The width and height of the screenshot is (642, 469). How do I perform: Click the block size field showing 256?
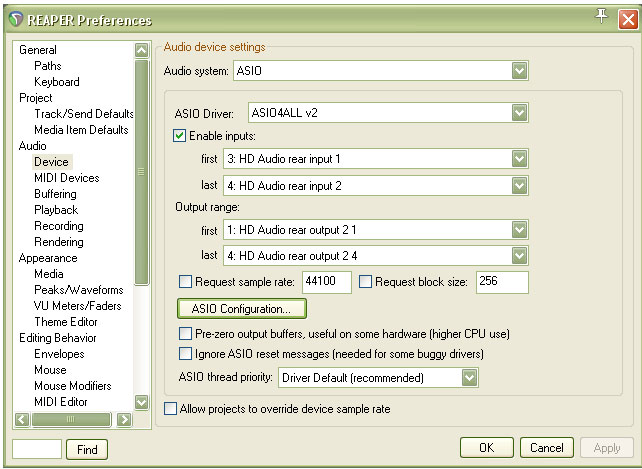click(502, 282)
